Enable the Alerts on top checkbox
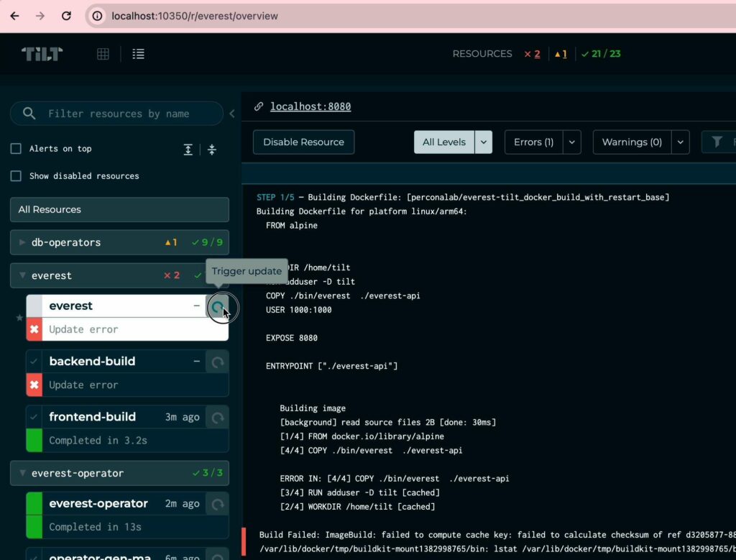Image resolution: width=736 pixels, height=560 pixels. [15, 148]
